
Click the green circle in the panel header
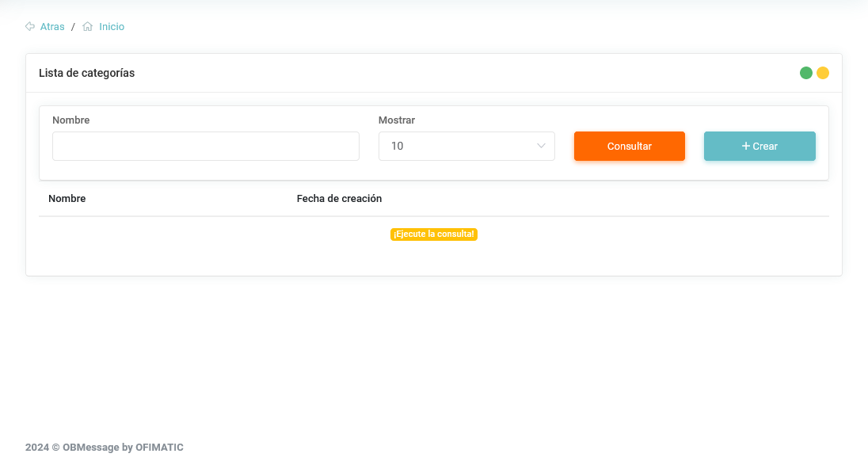pos(806,73)
